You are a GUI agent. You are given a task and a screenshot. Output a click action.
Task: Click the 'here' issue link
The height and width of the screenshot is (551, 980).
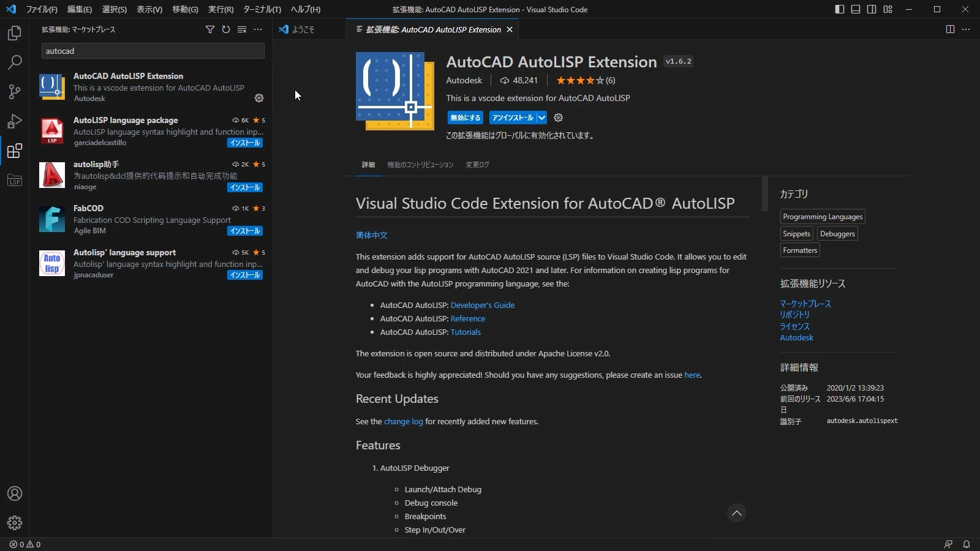(692, 375)
